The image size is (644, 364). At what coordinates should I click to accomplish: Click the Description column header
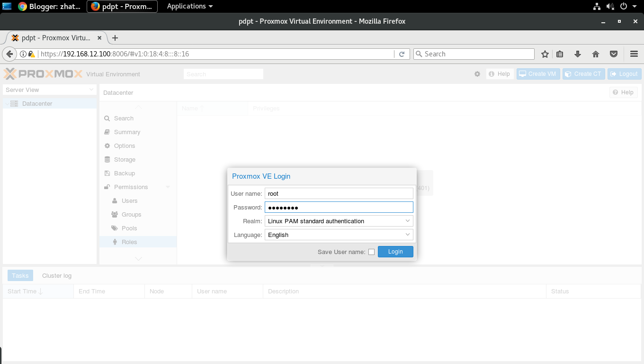(x=404, y=291)
